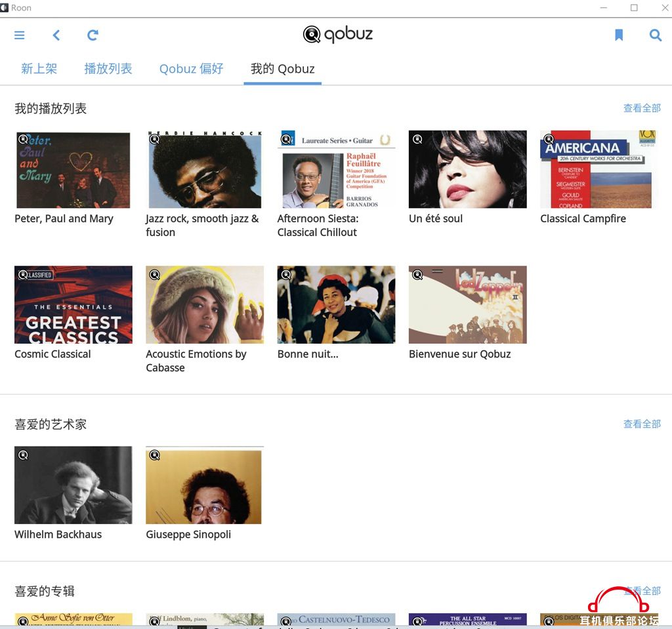Viewport: 672px width, 629px height.
Task: Click the Qobuz logo in the header
Action: click(x=338, y=34)
